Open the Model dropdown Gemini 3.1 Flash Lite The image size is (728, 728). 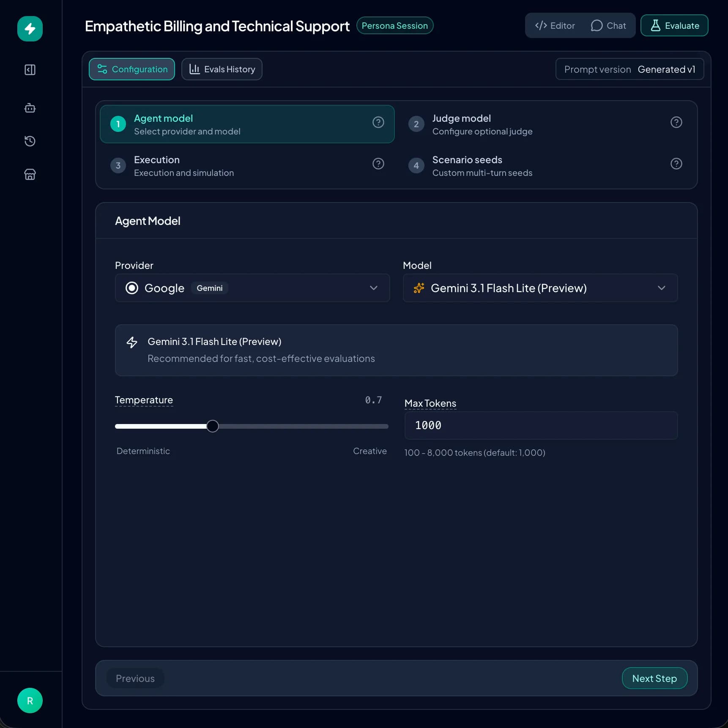pos(540,288)
